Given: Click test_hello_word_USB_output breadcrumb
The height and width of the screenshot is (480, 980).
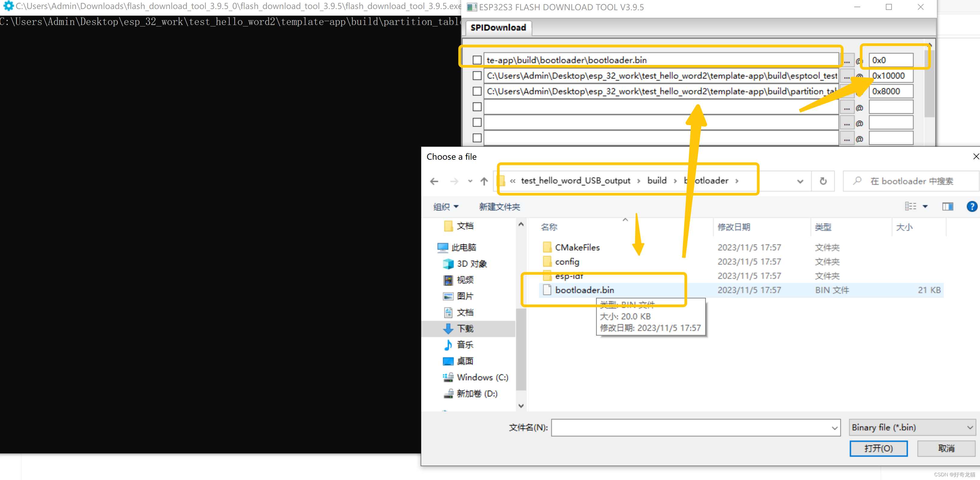Looking at the screenshot, I should [x=575, y=181].
